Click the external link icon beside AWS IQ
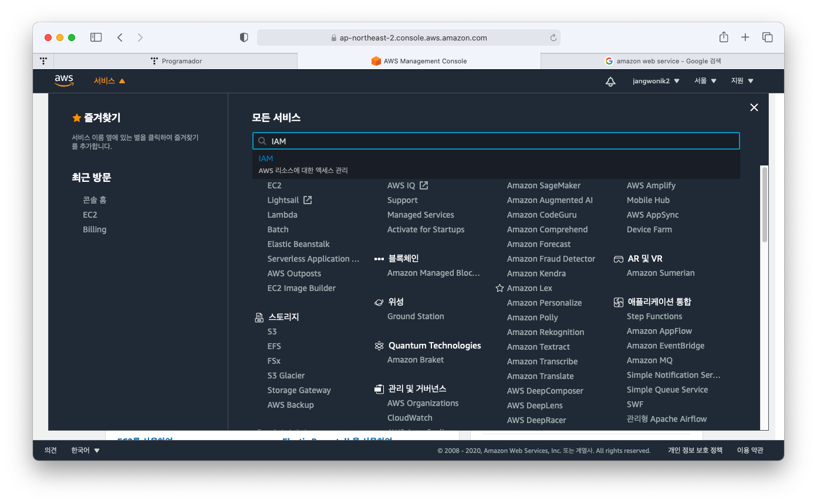Screen dimensions: 817x504 tap(424, 185)
